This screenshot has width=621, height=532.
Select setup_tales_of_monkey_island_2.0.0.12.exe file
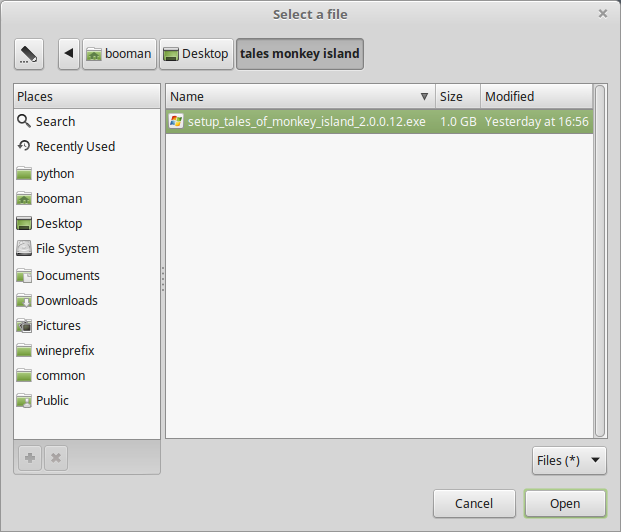pos(379,121)
